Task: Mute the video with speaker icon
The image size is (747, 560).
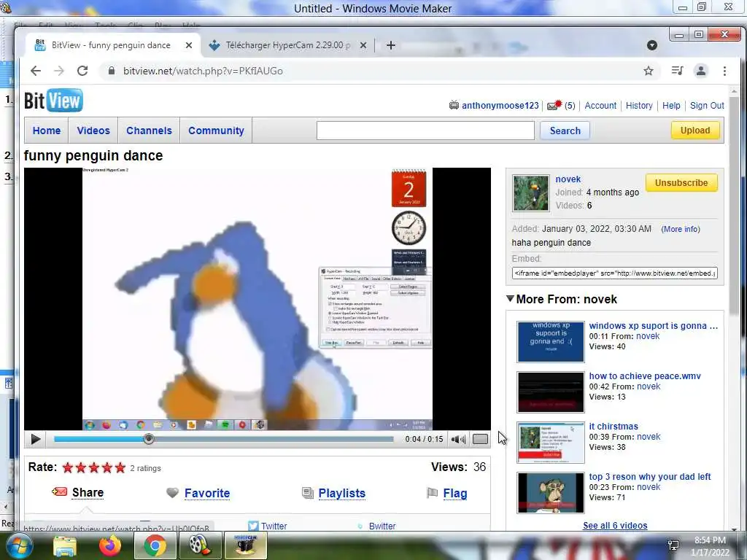Action: click(458, 439)
